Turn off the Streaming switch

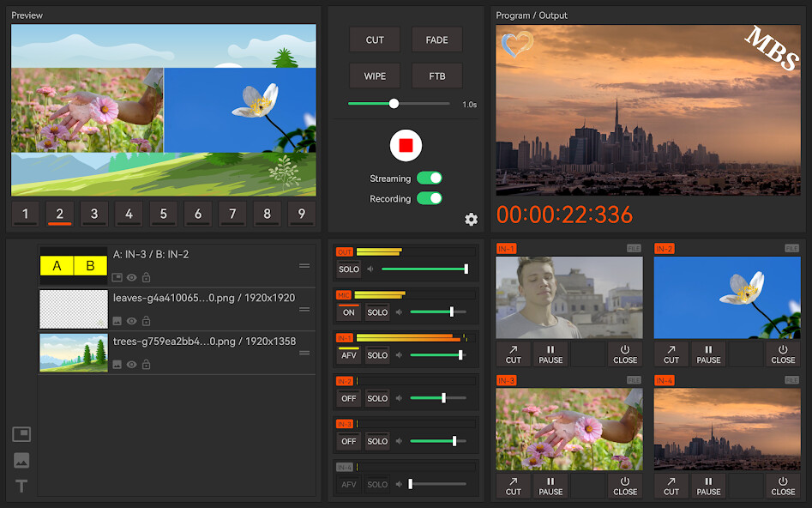tap(429, 178)
